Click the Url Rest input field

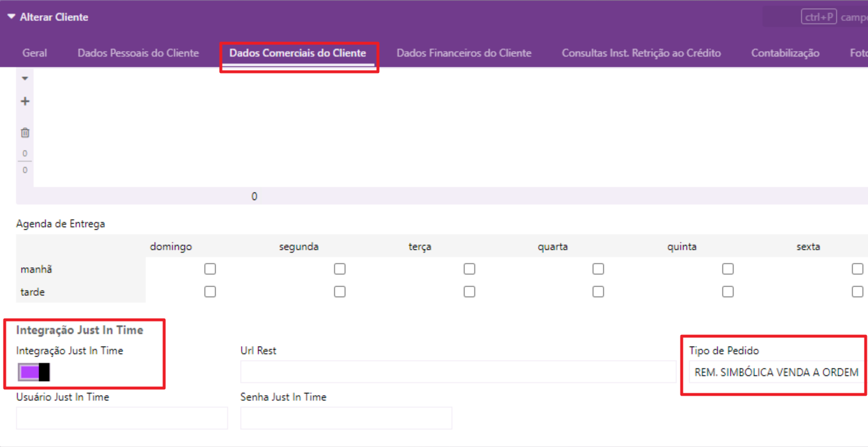(458, 372)
